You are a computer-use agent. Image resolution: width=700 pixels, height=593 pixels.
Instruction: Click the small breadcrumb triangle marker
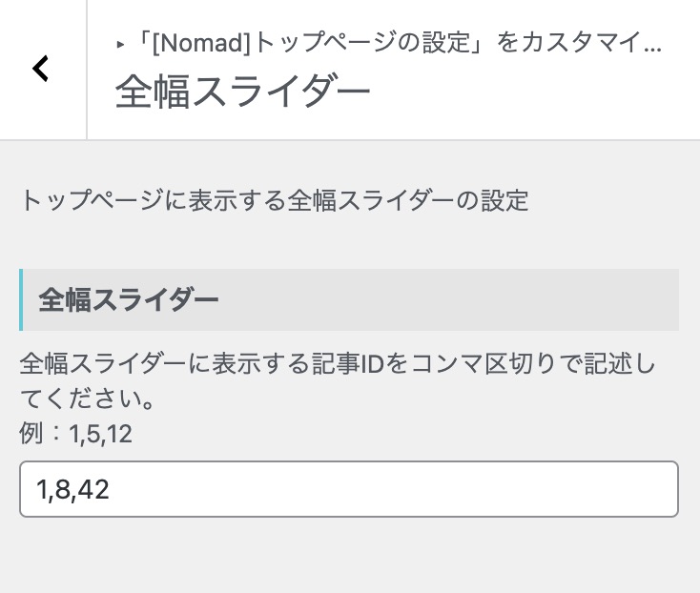coord(120,45)
